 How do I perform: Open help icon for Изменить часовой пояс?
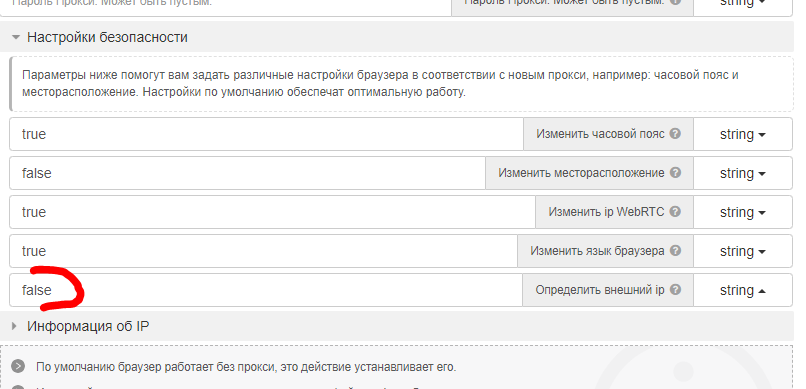click(675, 134)
